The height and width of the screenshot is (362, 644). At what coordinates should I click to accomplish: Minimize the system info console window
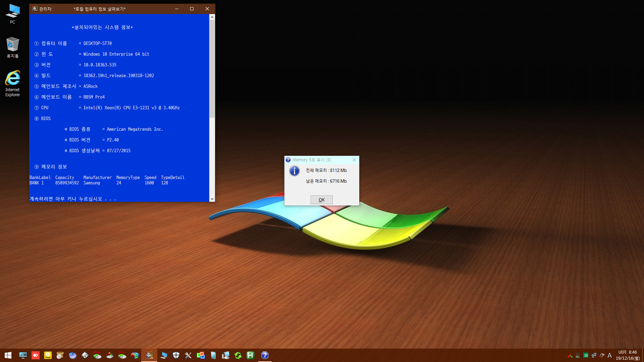[x=177, y=9]
